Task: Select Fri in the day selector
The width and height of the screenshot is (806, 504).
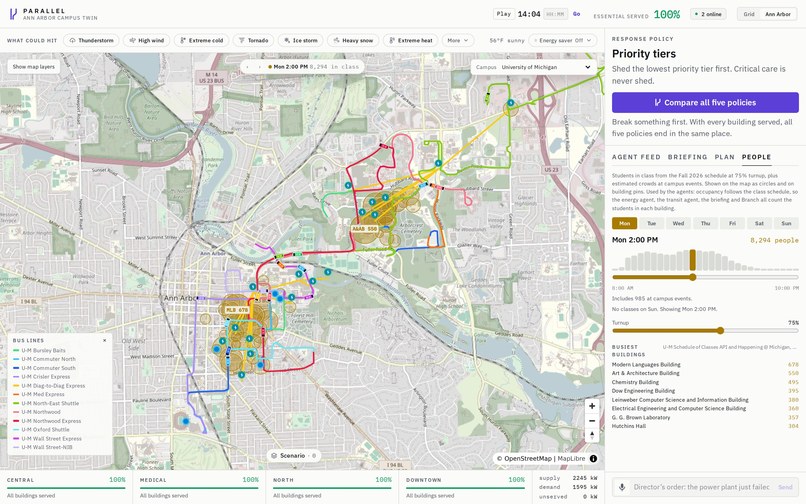Action: click(732, 223)
